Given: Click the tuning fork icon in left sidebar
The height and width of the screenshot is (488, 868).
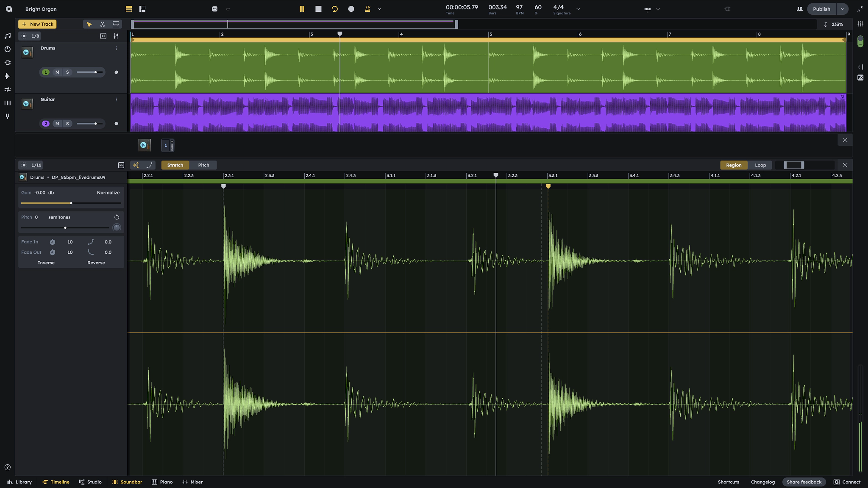Looking at the screenshot, I should coord(7,116).
